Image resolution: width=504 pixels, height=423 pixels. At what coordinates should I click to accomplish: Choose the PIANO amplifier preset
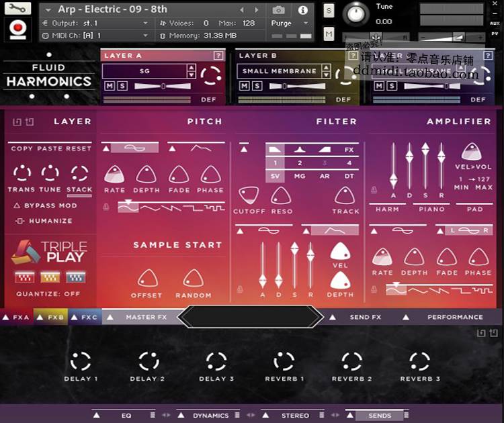coord(431,209)
